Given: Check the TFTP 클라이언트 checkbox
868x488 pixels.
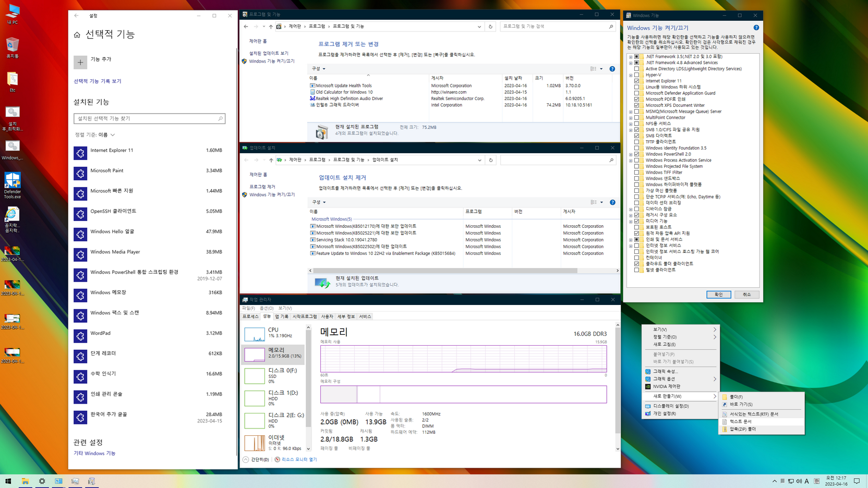Looking at the screenshot, I should click(x=636, y=142).
